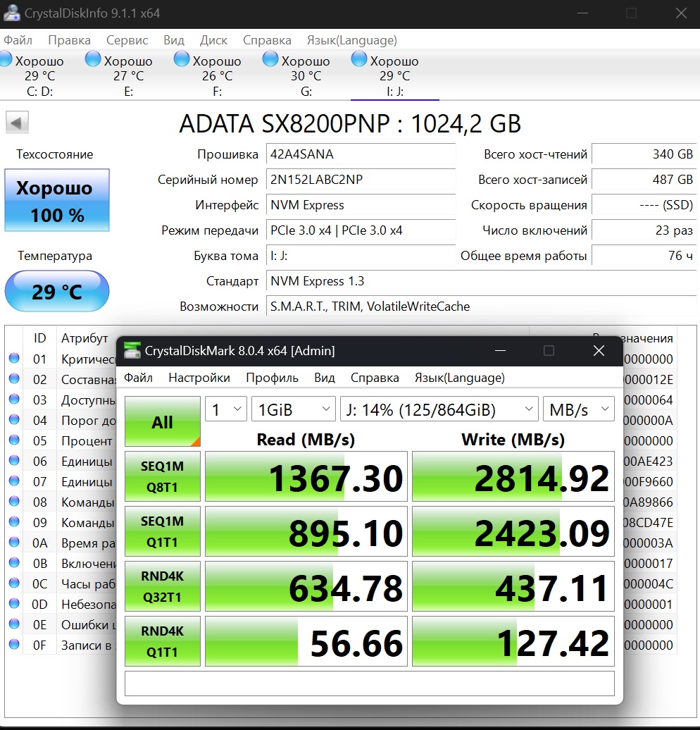Click the Хорошо 100 % health status button
The height and width of the screenshot is (730, 700).
click(x=57, y=200)
